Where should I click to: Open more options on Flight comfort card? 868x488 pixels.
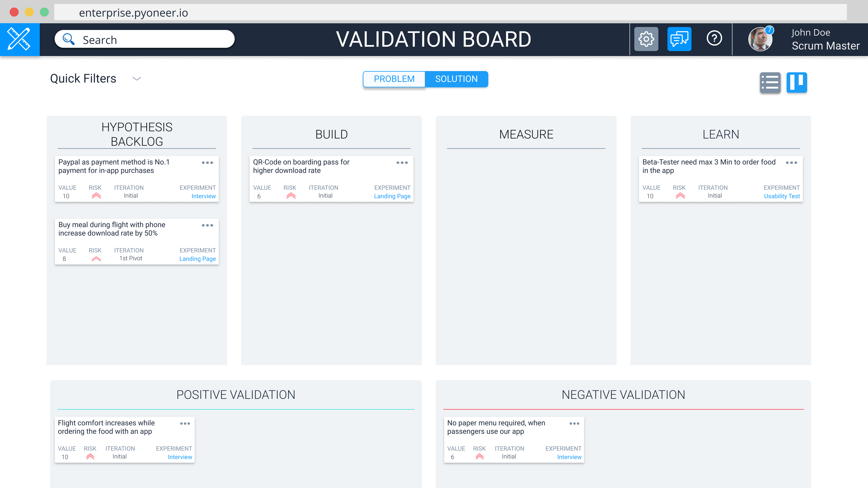[185, 423]
